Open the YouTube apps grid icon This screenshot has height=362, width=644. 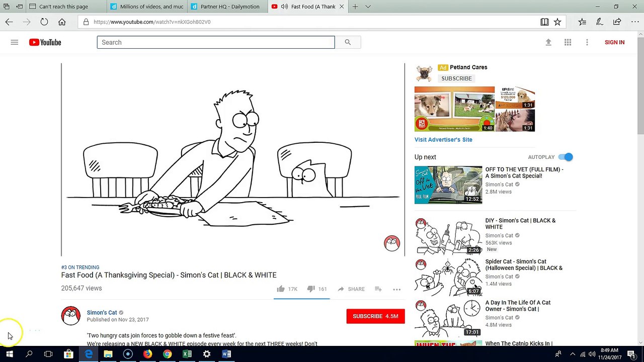tap(568, 42)
